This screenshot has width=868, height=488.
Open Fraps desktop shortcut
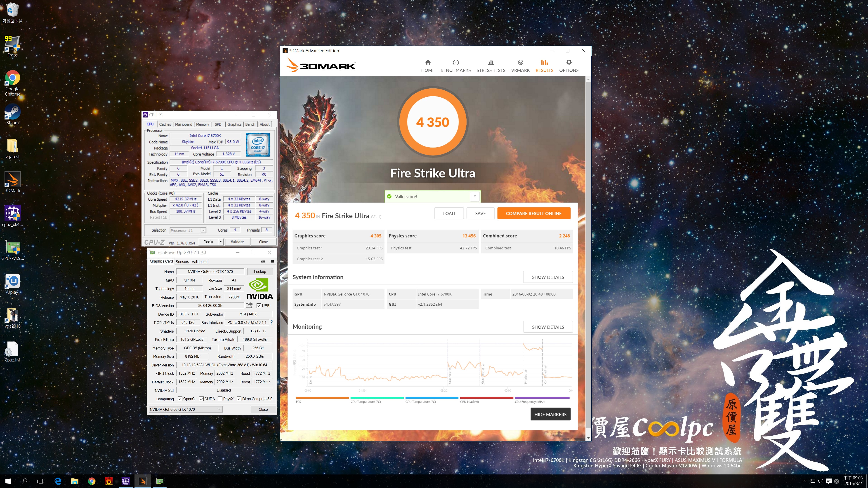pos(12,46)
